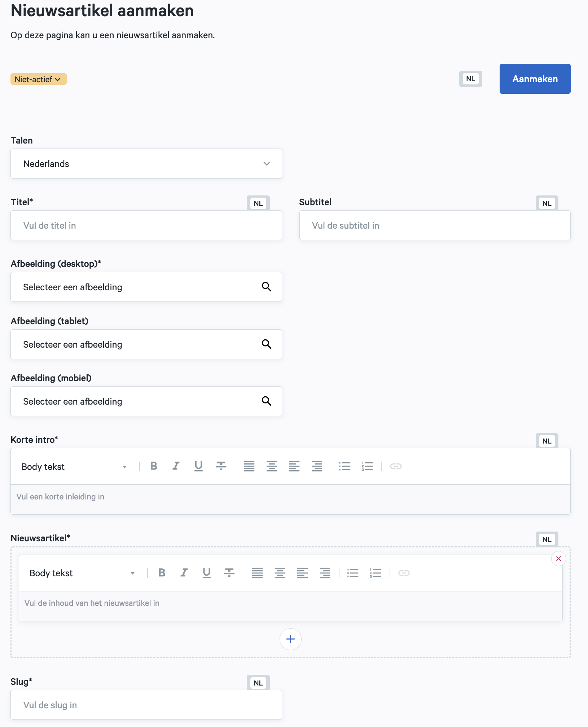Right-align text in the Nieuwsartikel editor
The width and height of the screenshot is (588, 727).
[325, 573]
